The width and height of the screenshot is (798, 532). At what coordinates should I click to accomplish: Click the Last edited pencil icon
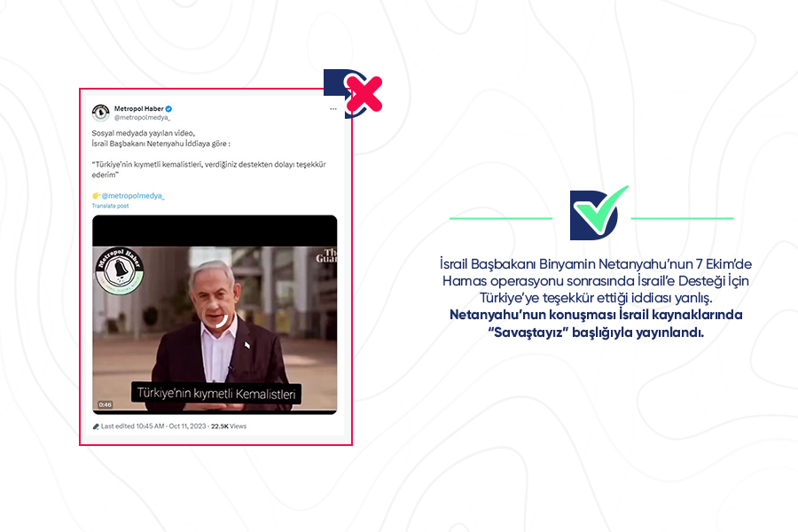(x=96, y=426)
